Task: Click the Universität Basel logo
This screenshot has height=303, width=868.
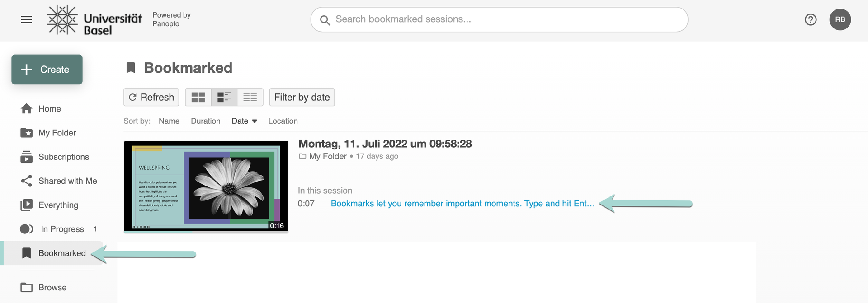Action: coord(94,20)
